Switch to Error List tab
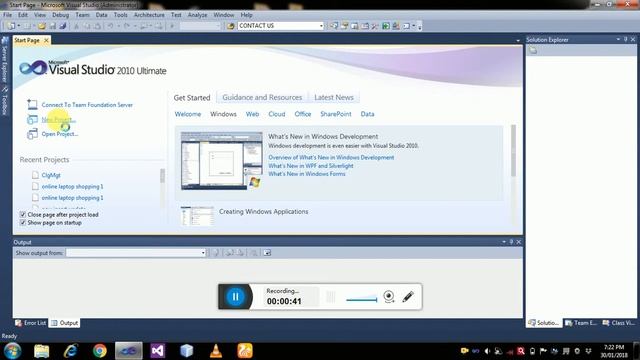Screen dimensions: 640x360 [31, 323]
